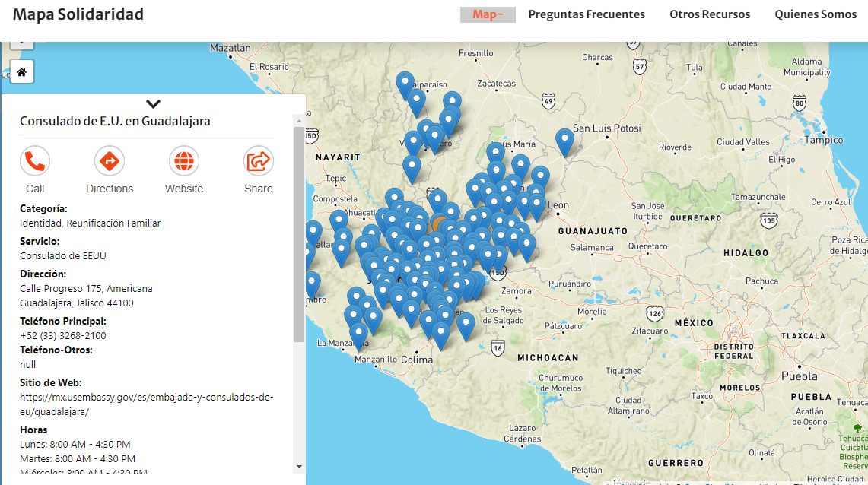The width and height of the screenshot is (868, 485).
Task: Click the Website globe icon
Action: coord(184,161)
